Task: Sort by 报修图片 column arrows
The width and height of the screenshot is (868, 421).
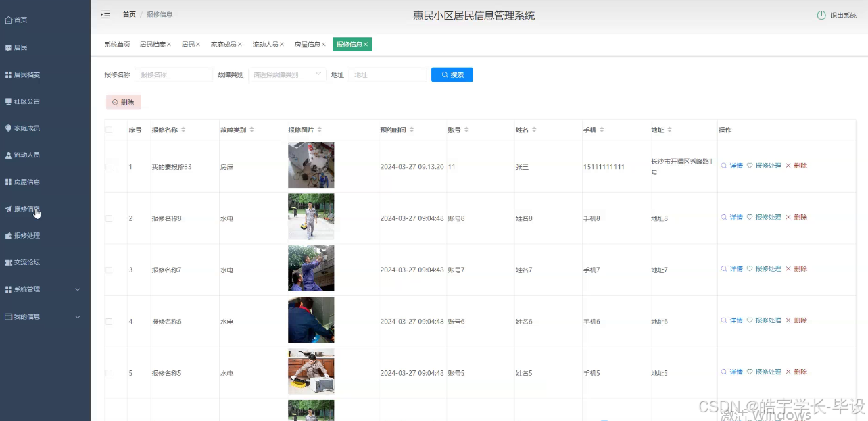Action: pyautogui.click(x=320, y=130)
